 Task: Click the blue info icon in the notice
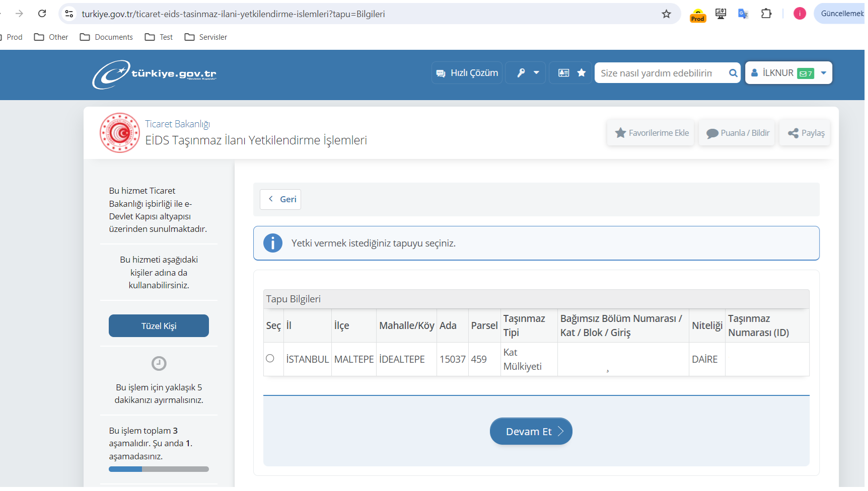[273, 243]
